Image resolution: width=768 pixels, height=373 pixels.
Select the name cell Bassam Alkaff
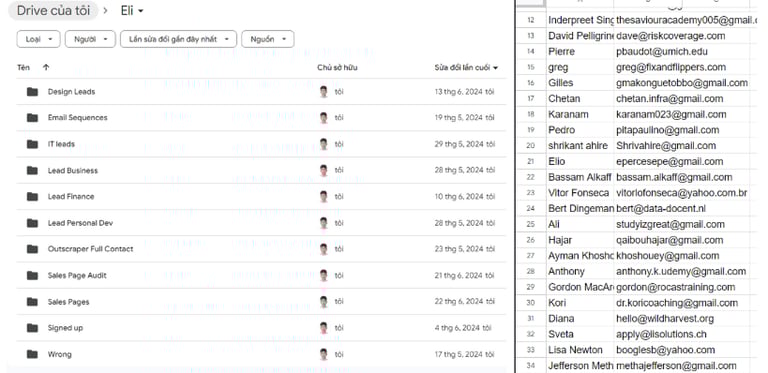(x=580, y=177)
